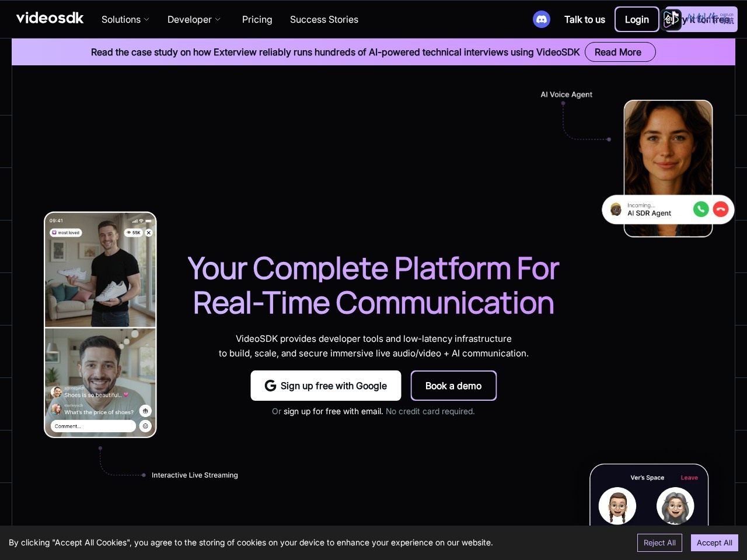Click the Login button
The height and width of the screenshot is (560, 747).
pos(637,19)
